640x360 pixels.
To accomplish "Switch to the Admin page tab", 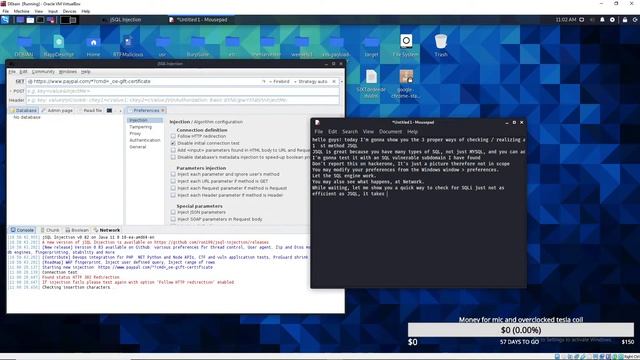I will point(57,111).
